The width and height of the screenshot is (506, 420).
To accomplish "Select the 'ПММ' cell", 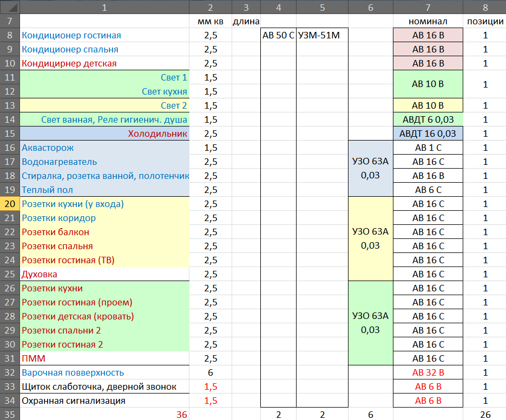I will pos(104,358).
